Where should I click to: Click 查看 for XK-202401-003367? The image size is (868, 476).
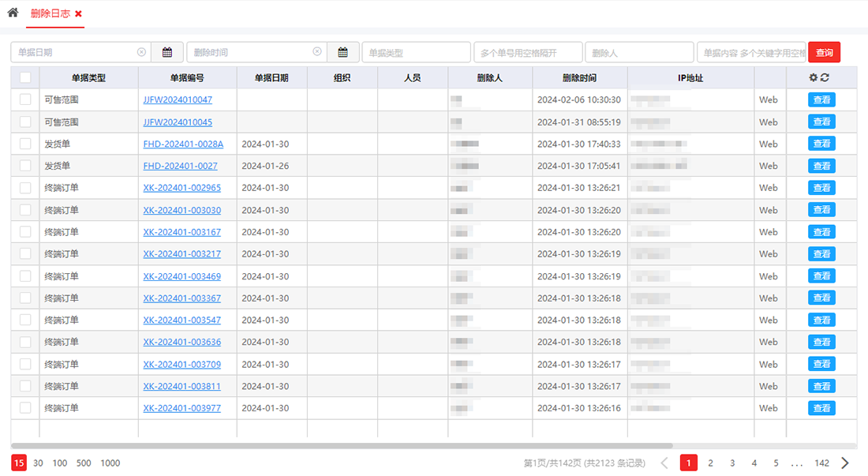pos(821,298)
